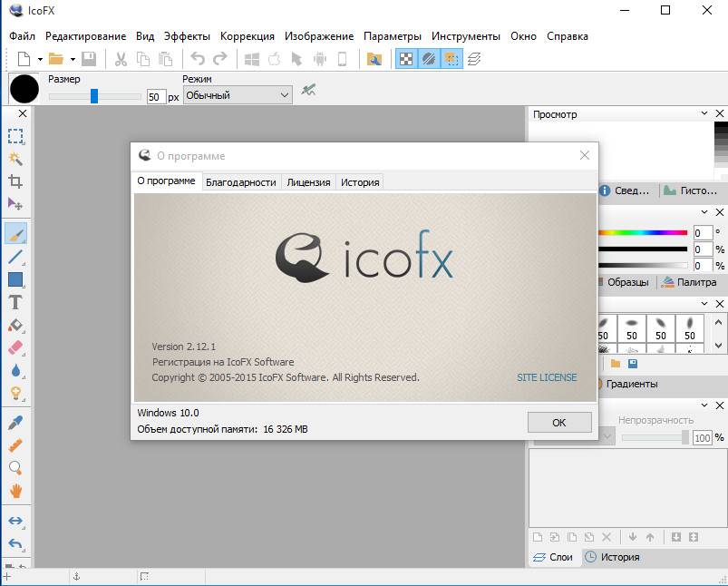Select the rectangular selection tool
The image size is (728, 586).
click(15, 136)
